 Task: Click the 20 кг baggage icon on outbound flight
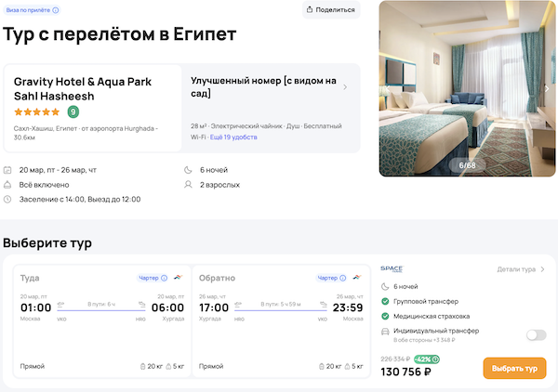[143, 367]
